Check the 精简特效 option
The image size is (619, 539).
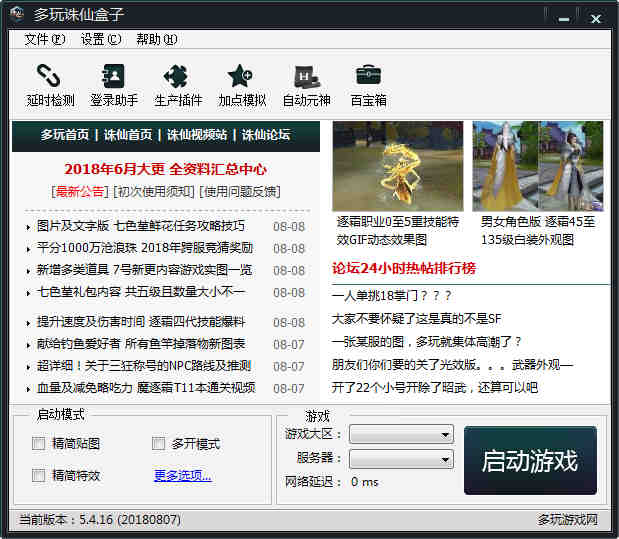[39, 475]
